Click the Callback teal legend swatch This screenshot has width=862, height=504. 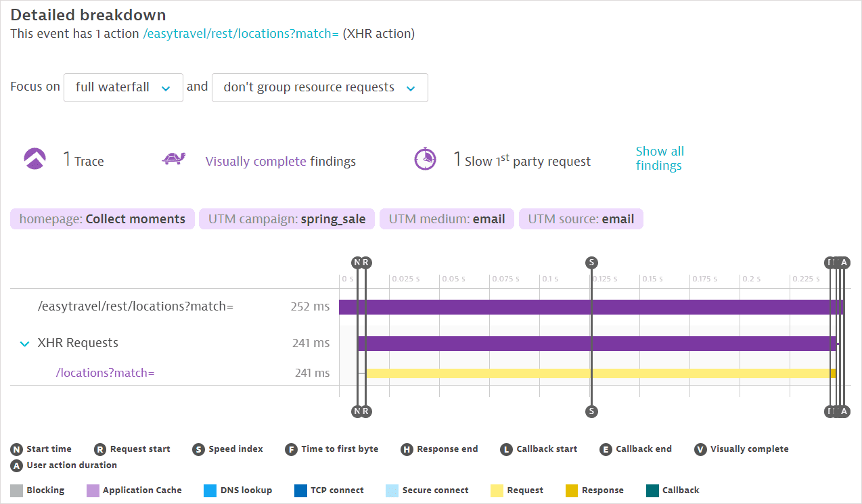652,490
